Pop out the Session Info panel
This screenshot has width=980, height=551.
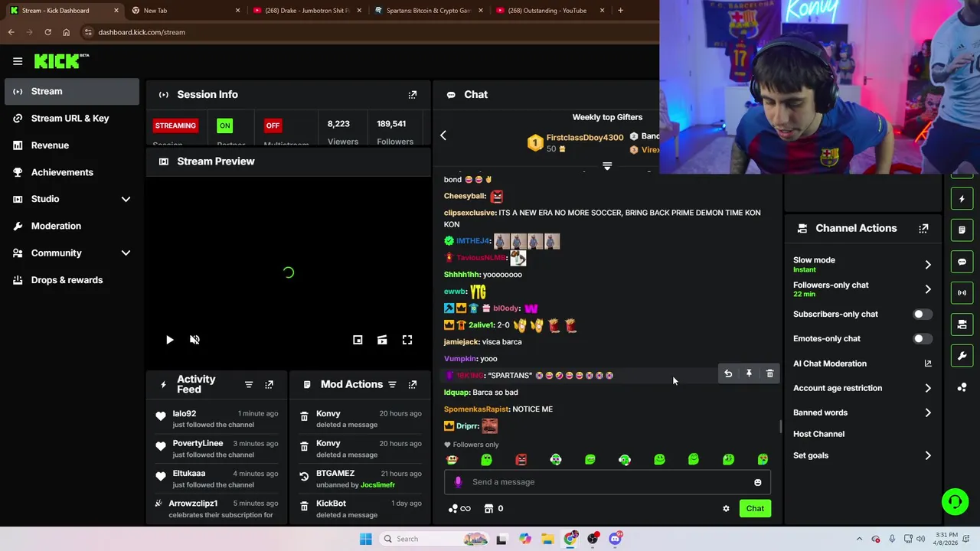[x=413, y=95]
